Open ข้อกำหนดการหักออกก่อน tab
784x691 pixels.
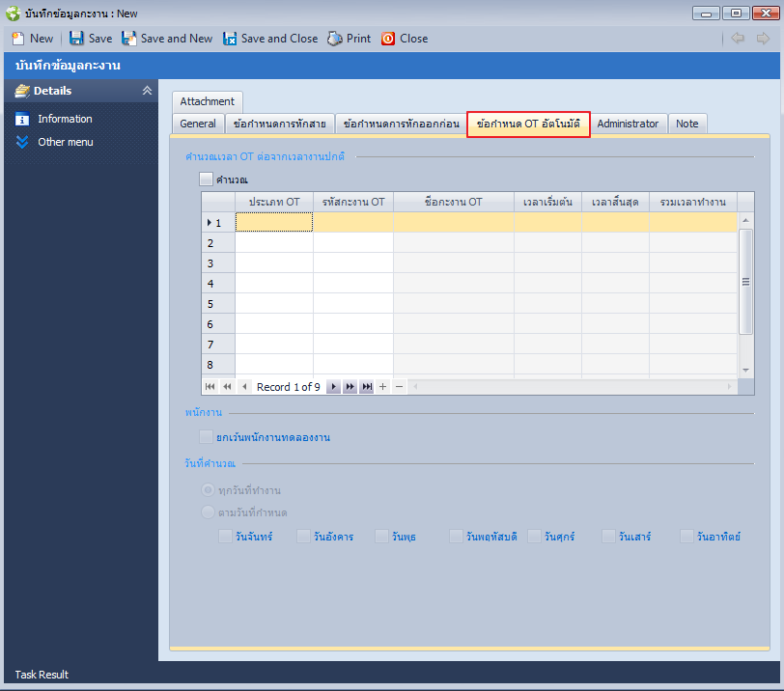pos(401,124)
